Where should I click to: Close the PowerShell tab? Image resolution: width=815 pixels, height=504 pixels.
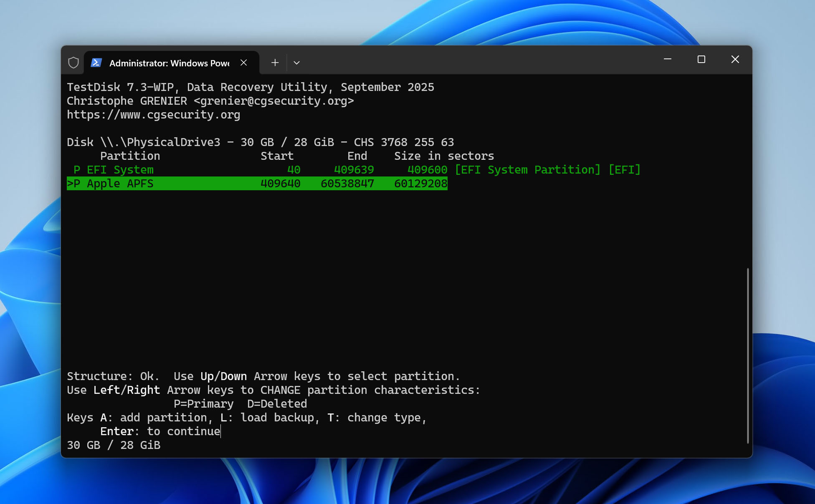pyautogui.click(x=244, y=63)
